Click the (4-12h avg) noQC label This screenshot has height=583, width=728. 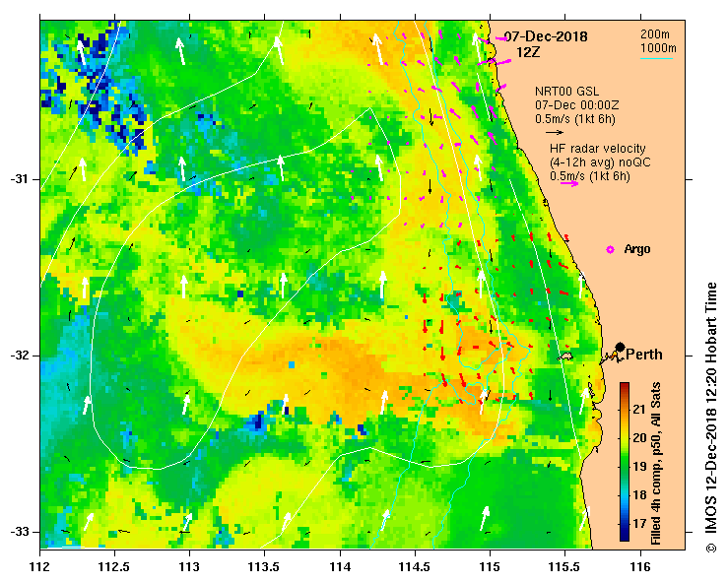[600, 162]
